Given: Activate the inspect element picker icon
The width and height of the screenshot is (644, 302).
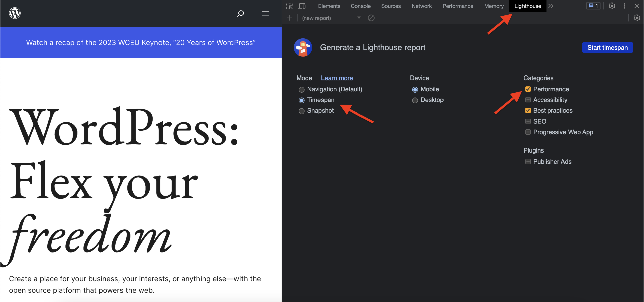Looking at the screenshot, I should tap(289, 6).
